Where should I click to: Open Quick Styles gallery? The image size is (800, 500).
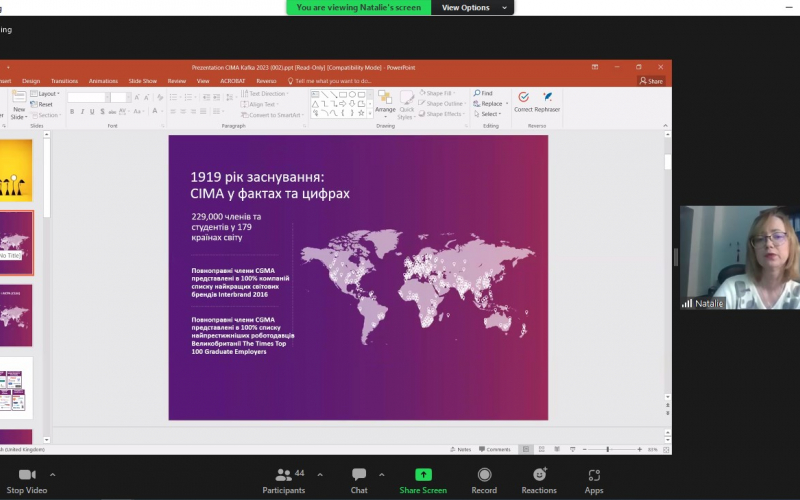(407, 105)
